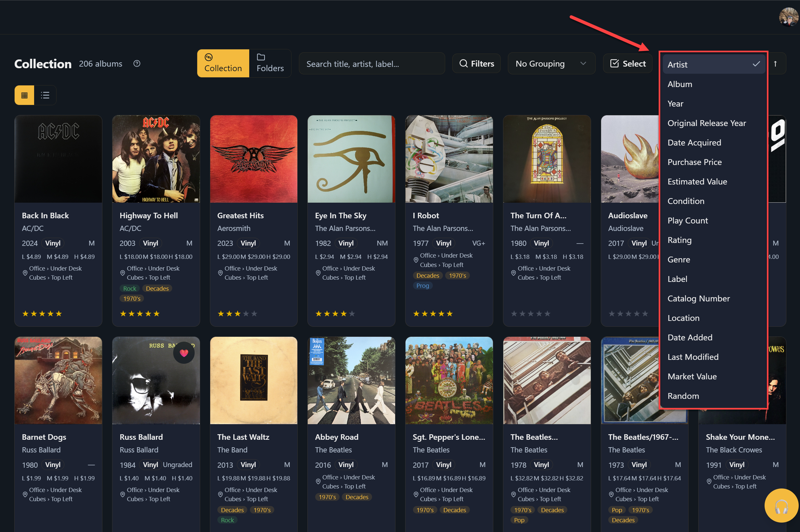Screen dimensions: 800x532
Task: Click location pin icon on Back In Black
Action: [25, 273]
